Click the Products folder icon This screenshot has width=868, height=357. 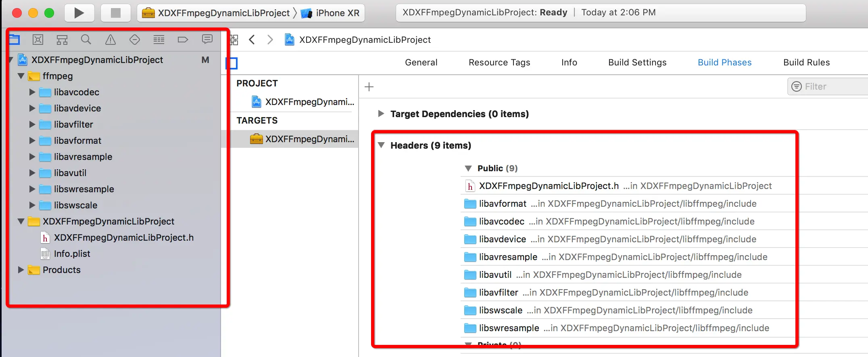(34, 270)
